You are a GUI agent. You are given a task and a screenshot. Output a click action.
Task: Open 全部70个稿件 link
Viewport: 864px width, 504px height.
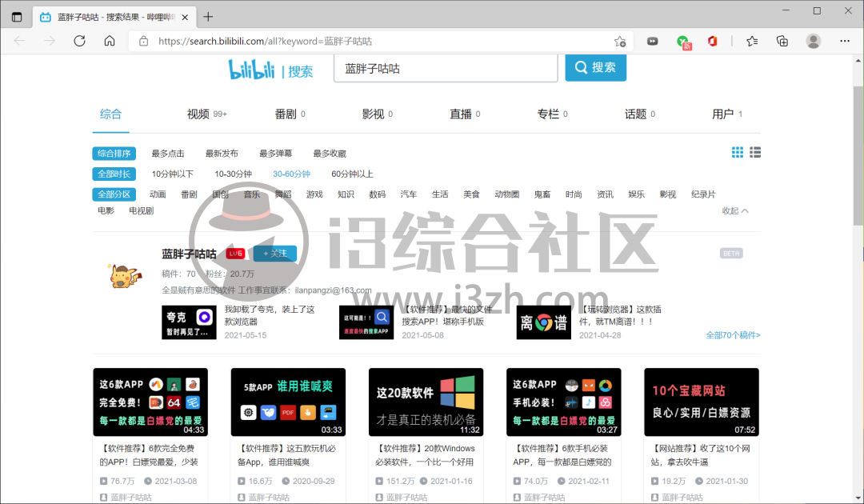[733, 335]
